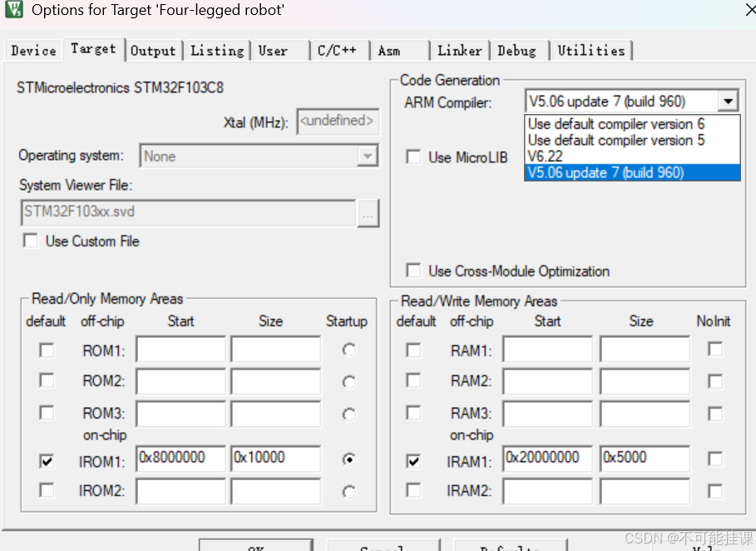Image resolution: width=756 pixels, height=551 pixels.
Task: Enable NoInit for IRAM1
Action: click(715, 459)
